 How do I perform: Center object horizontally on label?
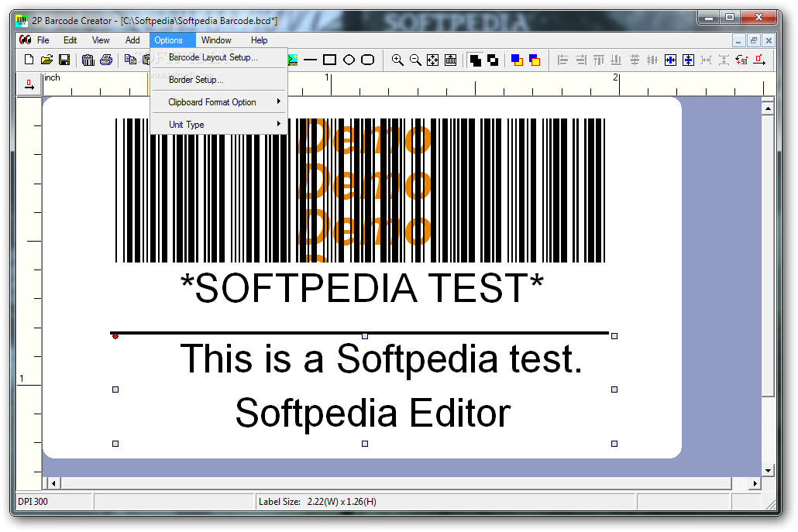point(671,60)
